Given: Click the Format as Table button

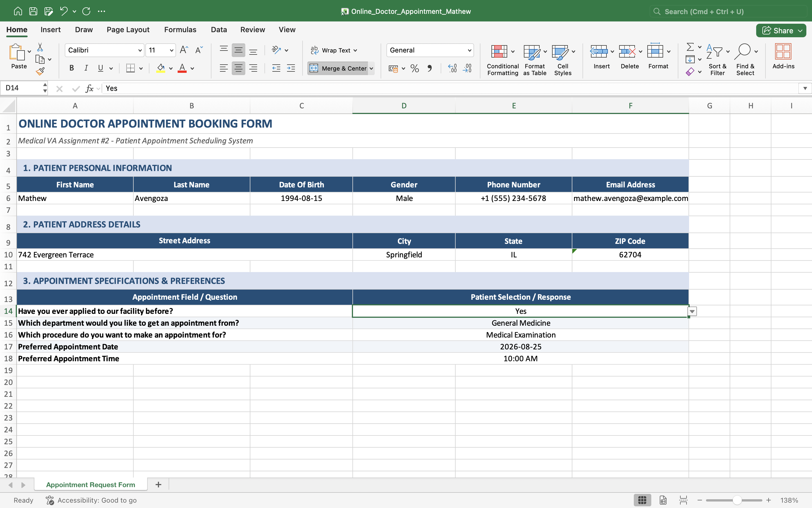Looking at the screenshot, I should click(x=535, y=60).
